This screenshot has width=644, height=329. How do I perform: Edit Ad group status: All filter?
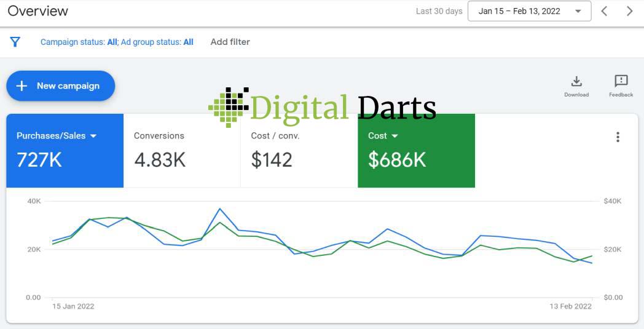pyautogui.click(x=157, y=42)
